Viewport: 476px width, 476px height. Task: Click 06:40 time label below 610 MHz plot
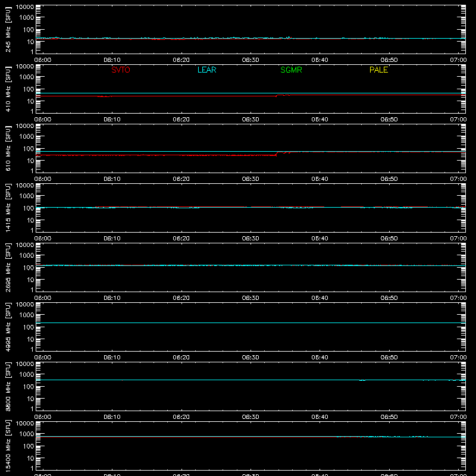320,179
